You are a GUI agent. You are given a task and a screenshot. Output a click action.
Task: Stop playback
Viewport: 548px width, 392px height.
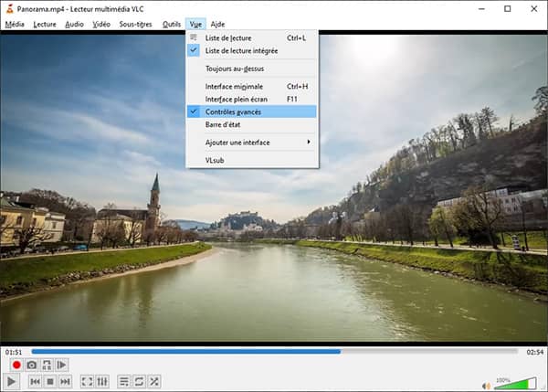tap(50, 382)
